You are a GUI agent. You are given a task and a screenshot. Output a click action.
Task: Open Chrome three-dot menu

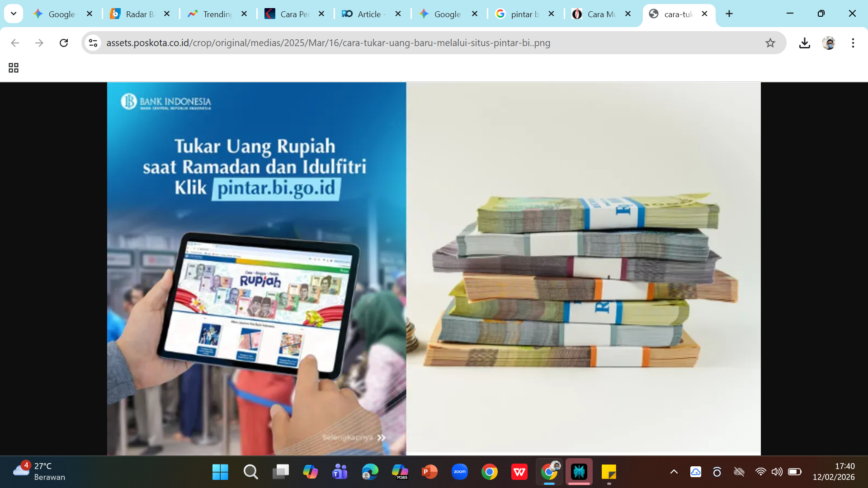click(x=853, y=43)
